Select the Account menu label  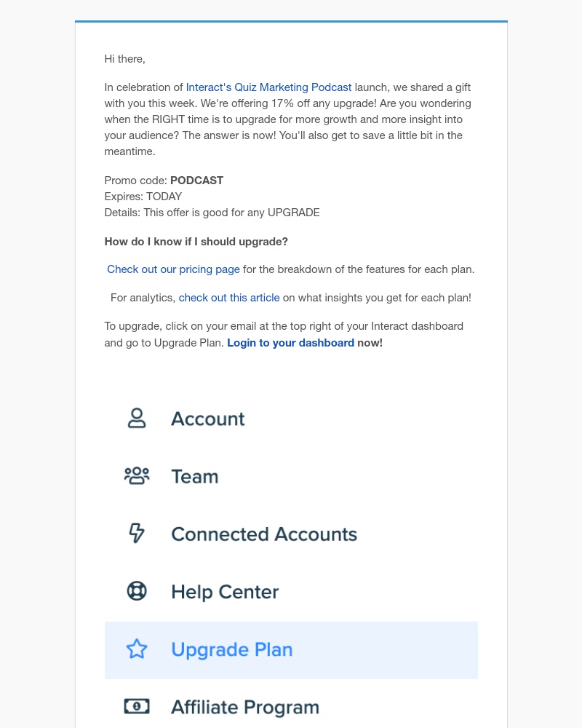tap(208, 419)
